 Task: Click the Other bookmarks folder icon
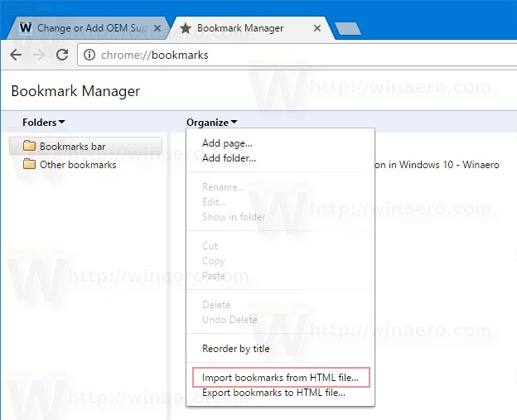(x=29, y=163)
